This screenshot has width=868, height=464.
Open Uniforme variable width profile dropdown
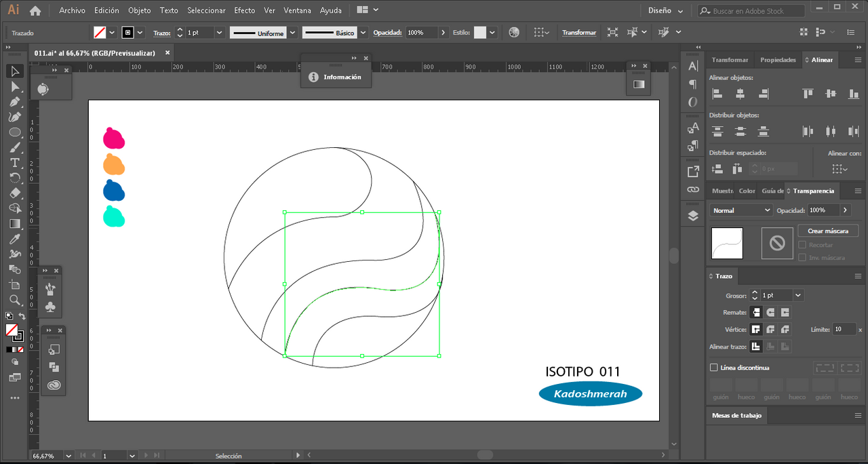pos(293,33)
